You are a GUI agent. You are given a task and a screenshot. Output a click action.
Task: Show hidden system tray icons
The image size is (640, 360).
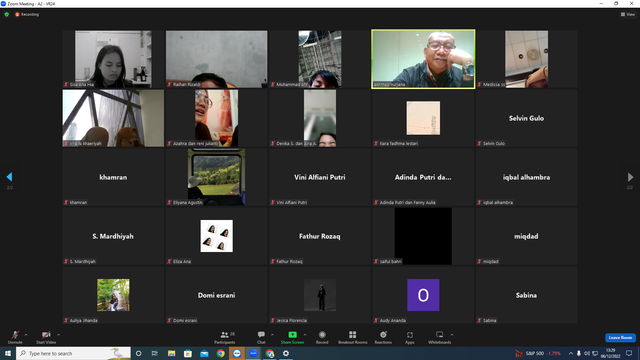pos(571,353)
